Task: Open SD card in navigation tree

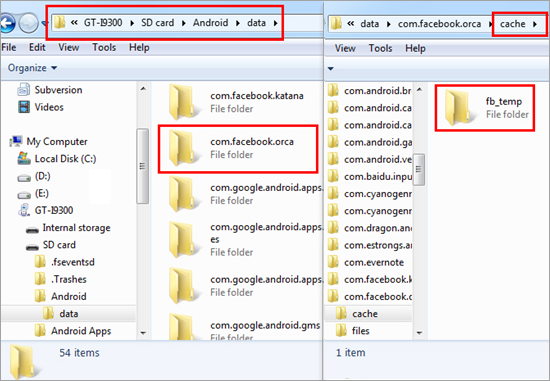Action: (51, 245)
